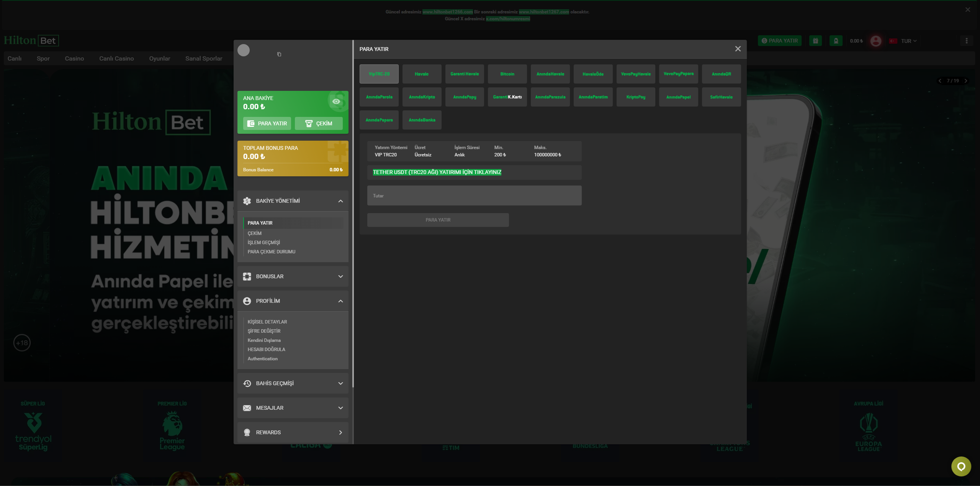Click the profile avatar circle in the sidebar

244,50
